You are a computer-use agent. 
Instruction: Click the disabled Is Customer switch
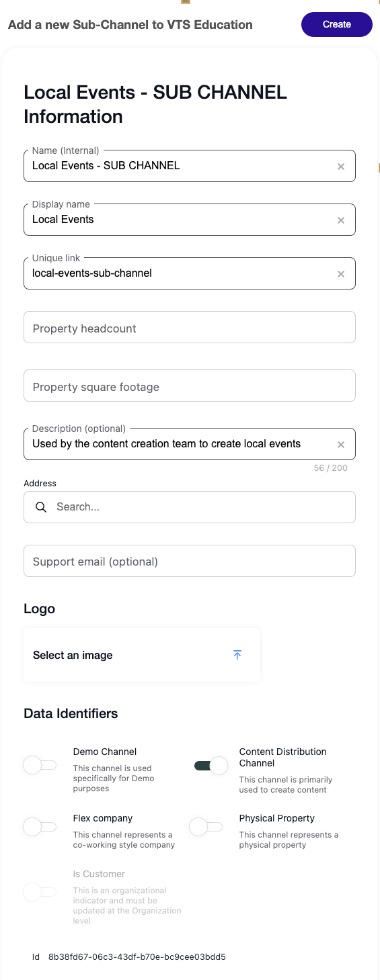coord(40,891)
